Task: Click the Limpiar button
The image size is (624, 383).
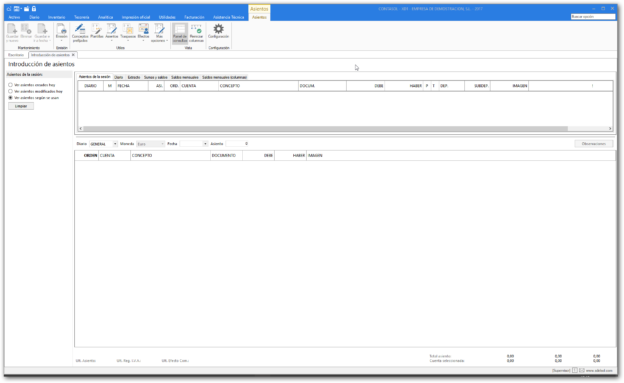Action: pyautogui.click(x=21, y=106)
